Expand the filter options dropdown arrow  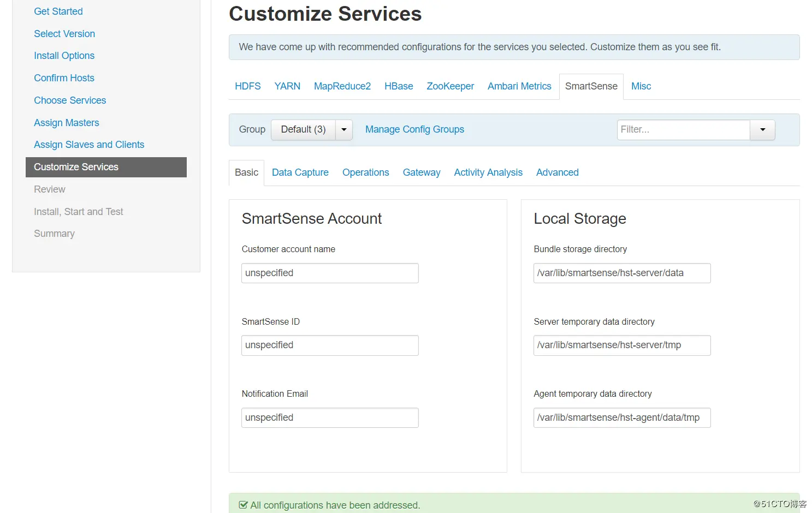[x=763, y=130]
